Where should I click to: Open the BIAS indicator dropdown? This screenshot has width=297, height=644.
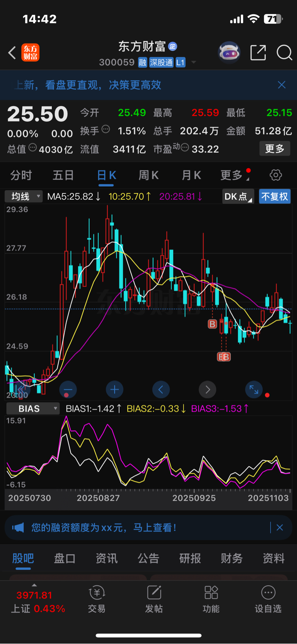point(32,409)
